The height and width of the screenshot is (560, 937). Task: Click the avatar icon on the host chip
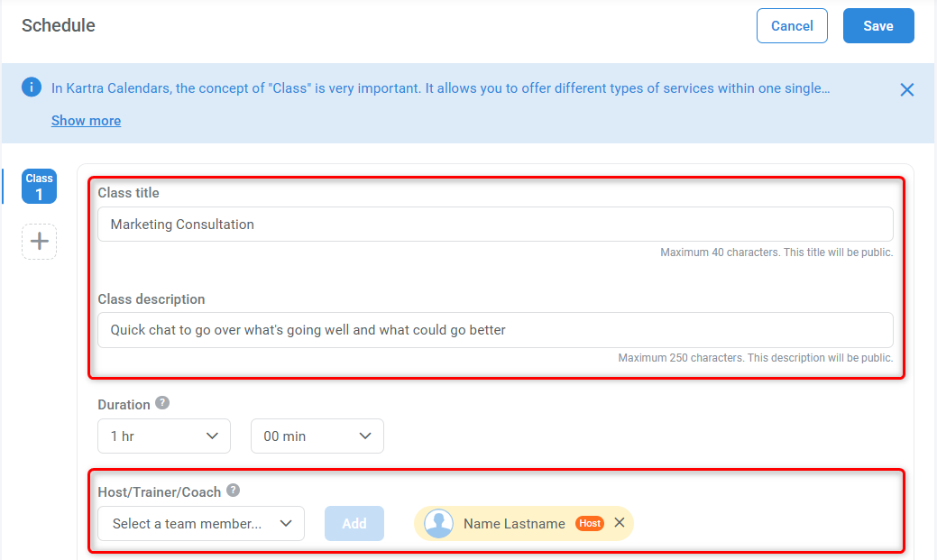(438, 522)
